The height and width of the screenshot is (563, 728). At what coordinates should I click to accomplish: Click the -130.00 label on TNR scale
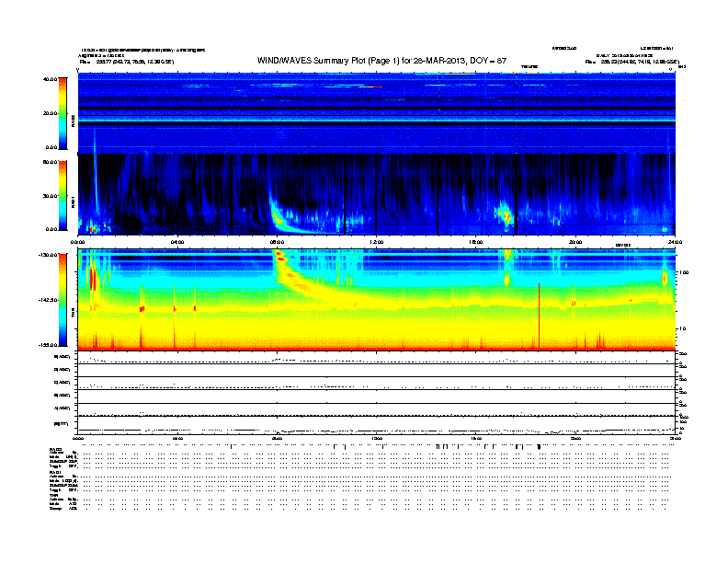click(48, 255)
